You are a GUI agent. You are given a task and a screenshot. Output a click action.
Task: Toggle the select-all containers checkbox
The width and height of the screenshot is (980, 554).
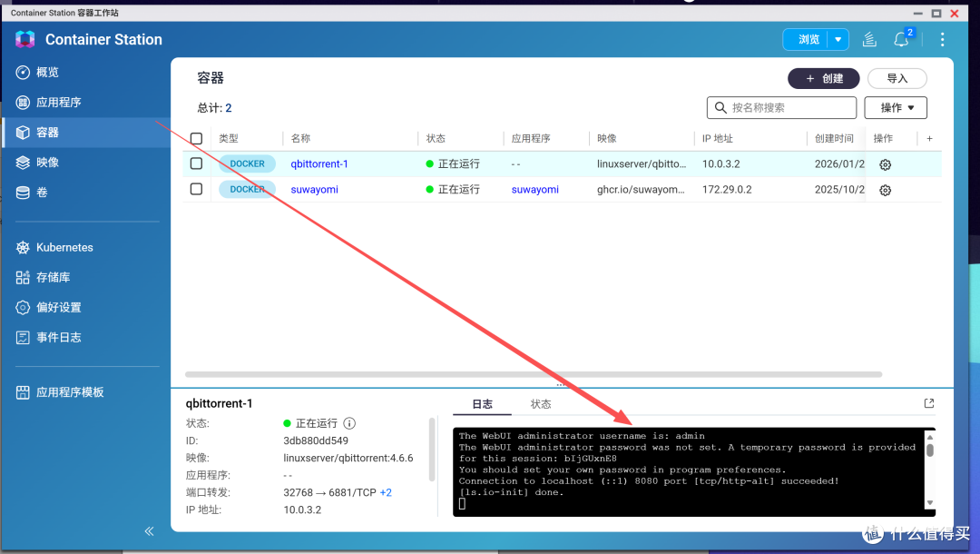pos(196,139)
